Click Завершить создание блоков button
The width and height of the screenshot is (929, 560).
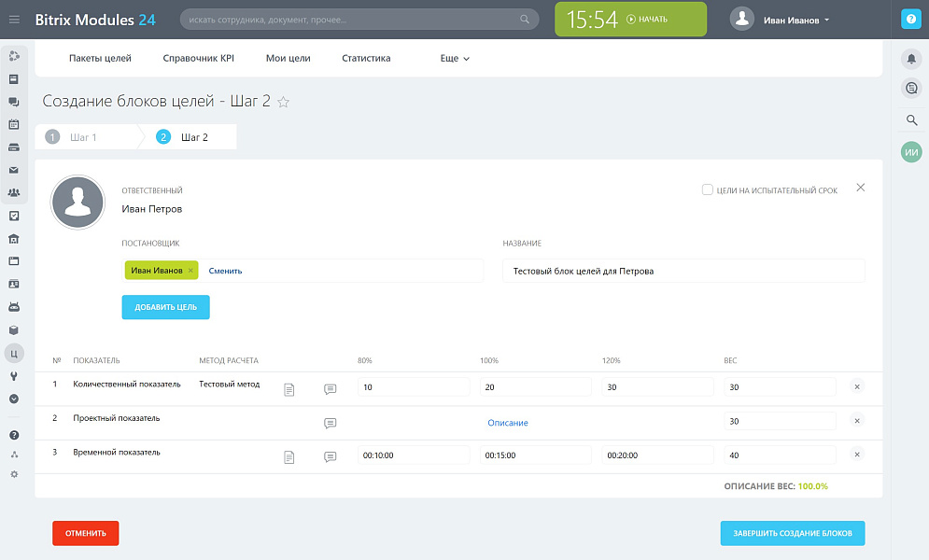click(x=792, y=533)
